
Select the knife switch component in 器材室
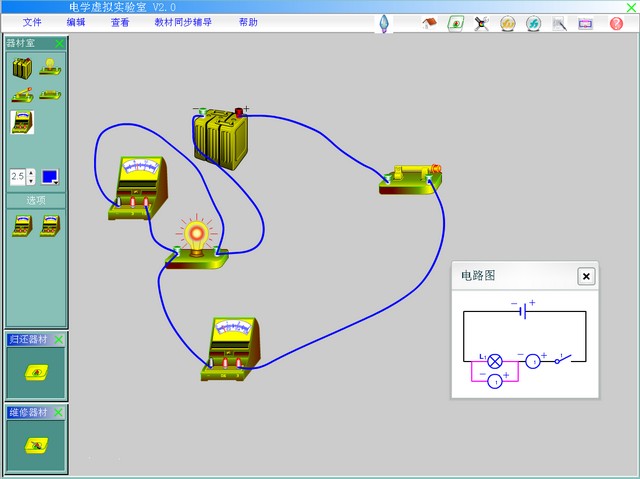point(22,95)
